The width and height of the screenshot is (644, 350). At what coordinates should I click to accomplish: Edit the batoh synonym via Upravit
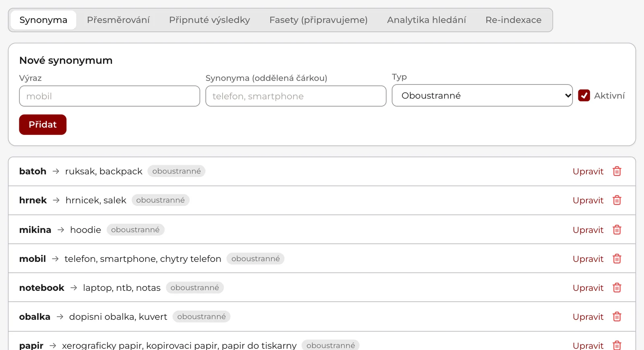(x=588, y=171)
